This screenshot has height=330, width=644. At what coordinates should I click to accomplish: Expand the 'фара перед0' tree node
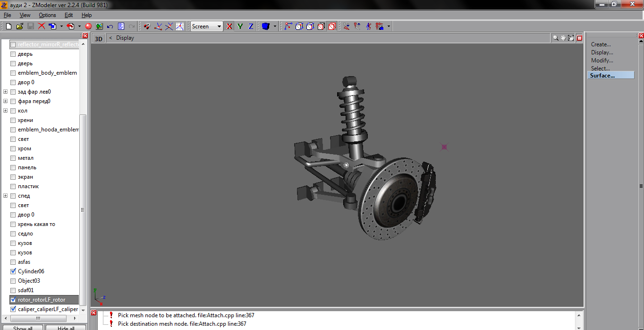5,101
